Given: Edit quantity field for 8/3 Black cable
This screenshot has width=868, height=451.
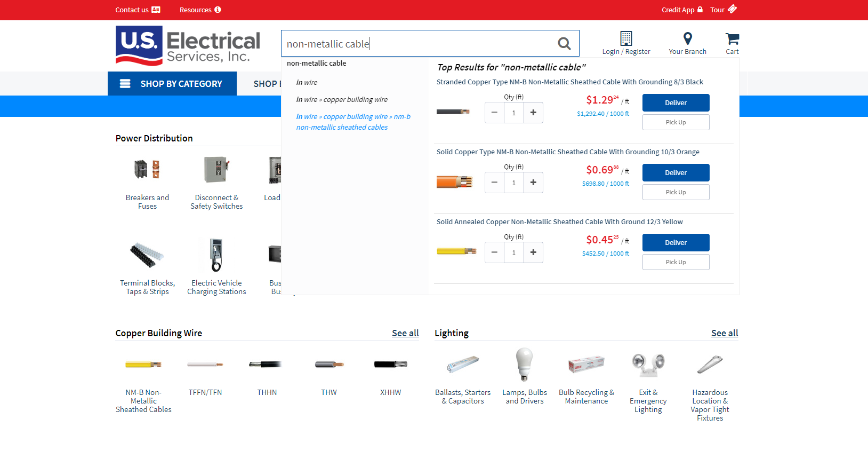Looking at the screenshot, I should coord(514,113).
